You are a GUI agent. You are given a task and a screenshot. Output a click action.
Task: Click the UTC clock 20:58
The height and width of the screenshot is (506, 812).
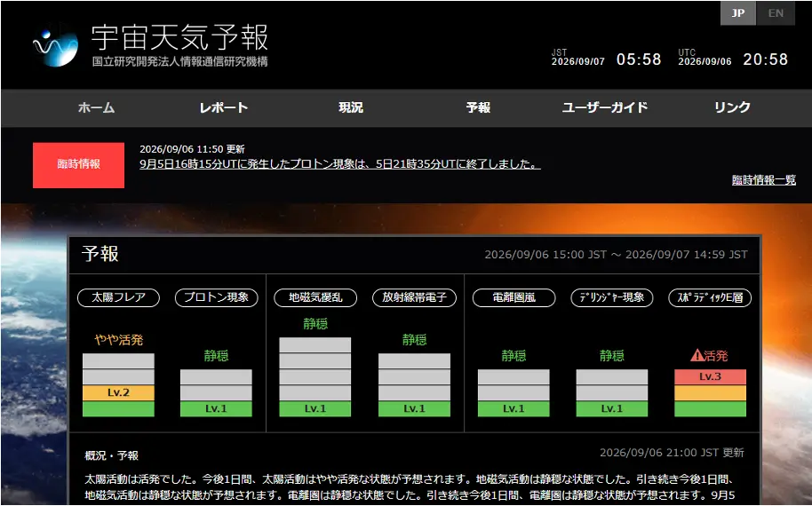(766, 59)
